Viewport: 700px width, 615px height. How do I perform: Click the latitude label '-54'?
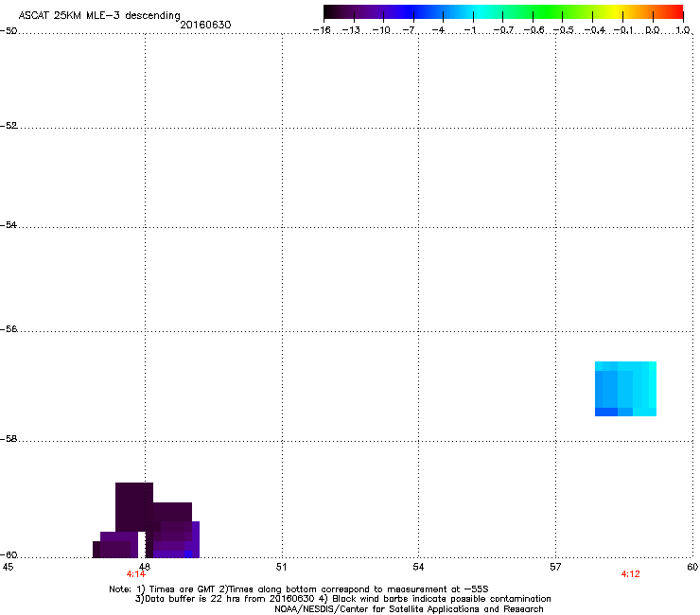[x=9, y=224]
